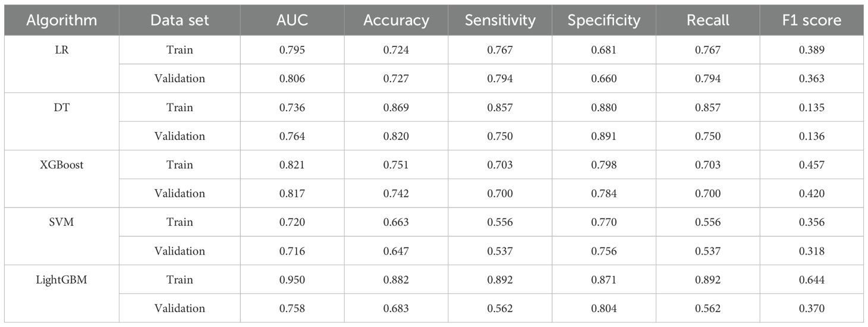Select XGBoost Validation Specificity 0.784

[603, 193]
